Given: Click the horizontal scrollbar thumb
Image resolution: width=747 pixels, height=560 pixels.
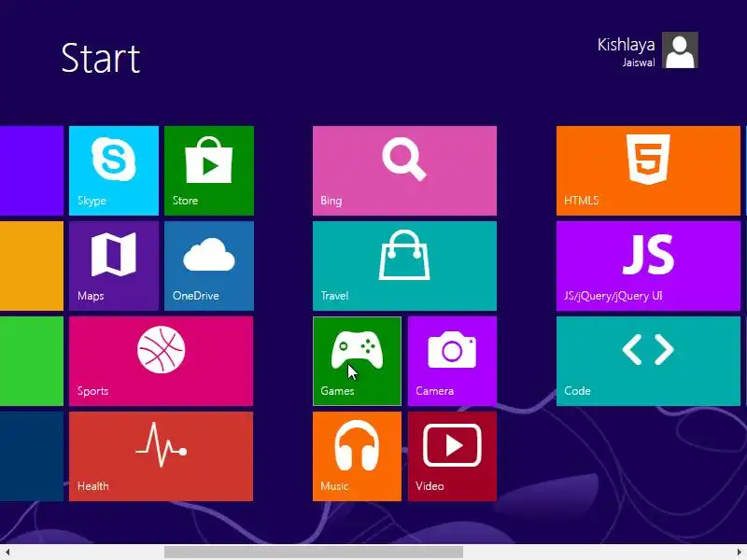Looking at the screenshot, I should (314, 552).
